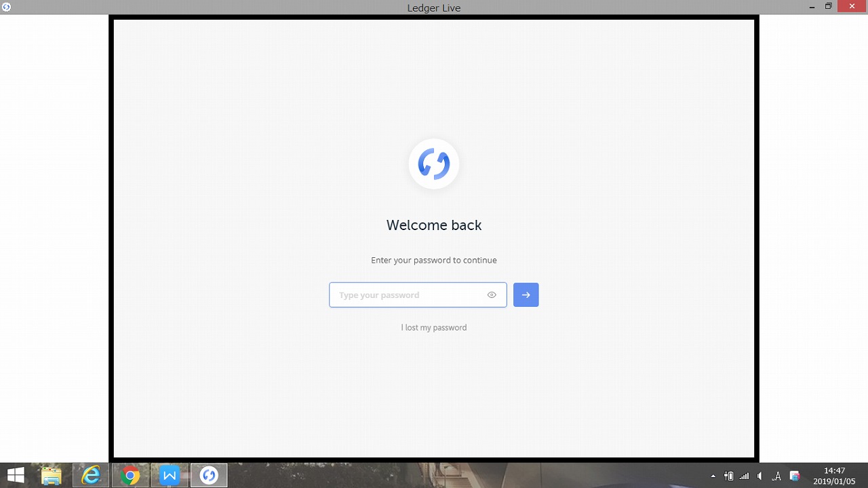The image size is (868, 488).
Task: Click the colorful overlapping-squares tray icon
Action: tap(795, 476)
